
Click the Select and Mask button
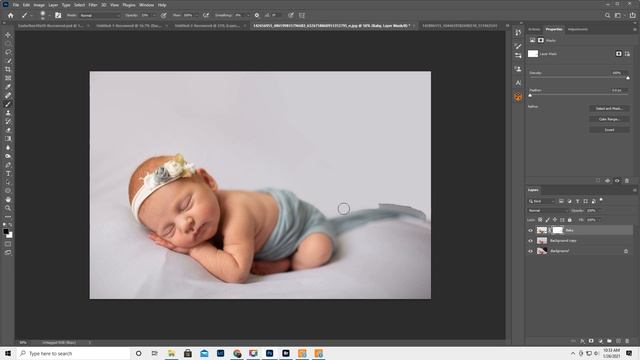tap(609, 108)
